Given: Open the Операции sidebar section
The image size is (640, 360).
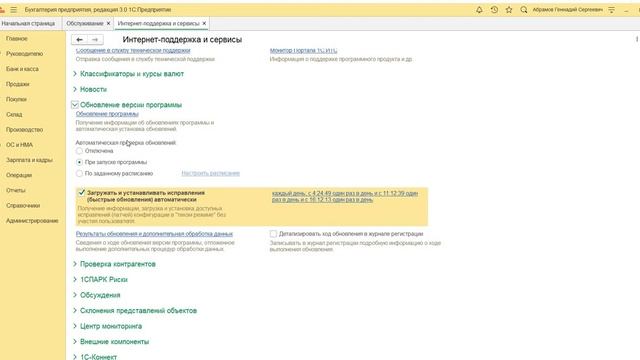Looking at the screenshot, I should 19,175.
